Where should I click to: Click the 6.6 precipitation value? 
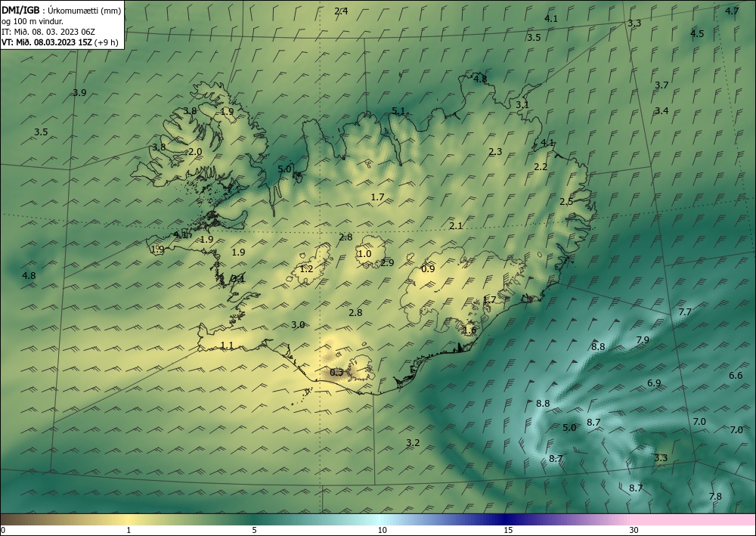point(736,376)
